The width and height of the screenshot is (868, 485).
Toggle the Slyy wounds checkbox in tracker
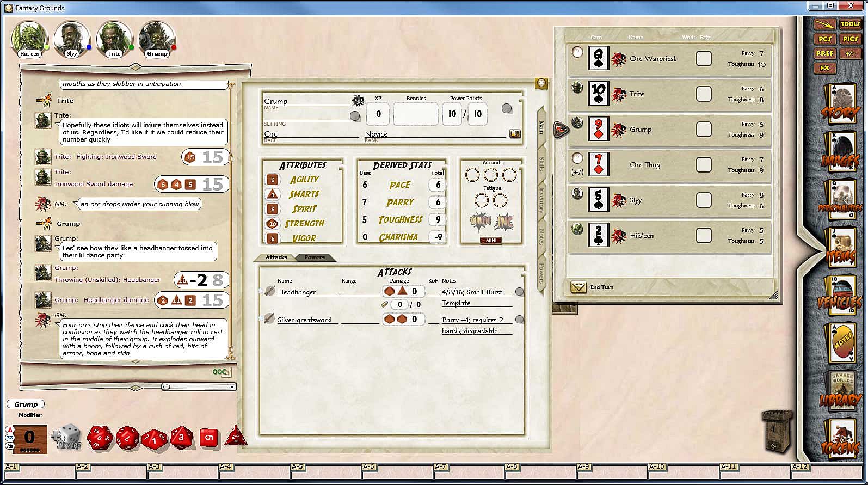(x=704, y=200)
